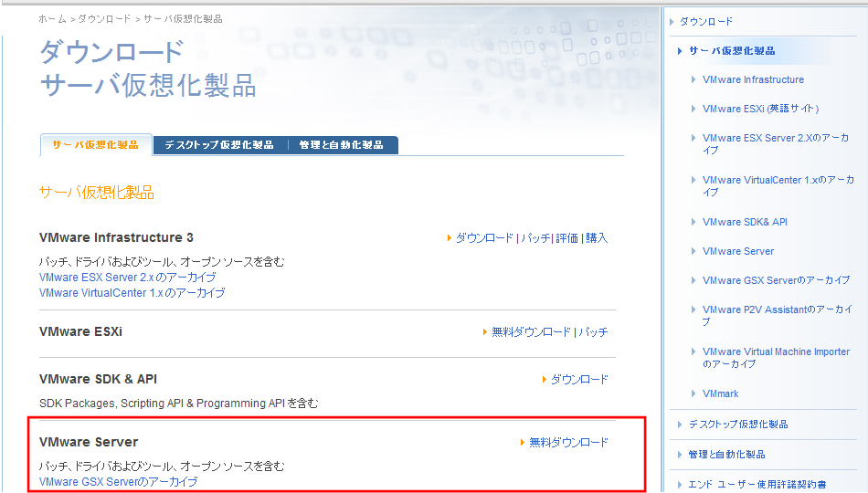Viewport: 868px width, 493px height.
Task: Open VMware Virtual Machine Importer archive in sidebar
Action: [x=776, y=358]
